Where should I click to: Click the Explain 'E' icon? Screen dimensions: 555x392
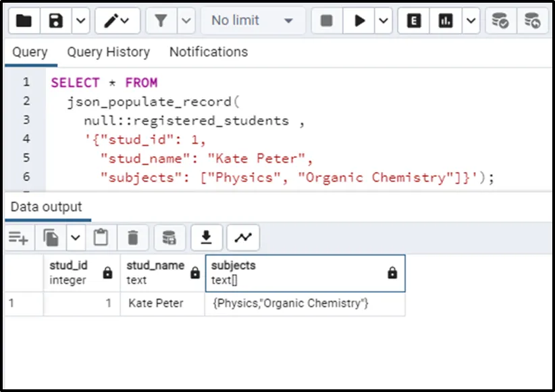coord(414,21)
